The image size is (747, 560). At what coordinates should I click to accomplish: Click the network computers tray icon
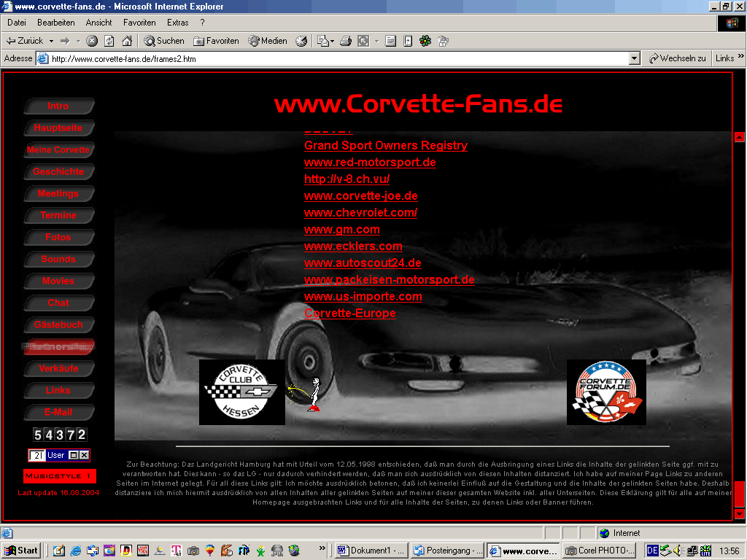coord(692,551)
